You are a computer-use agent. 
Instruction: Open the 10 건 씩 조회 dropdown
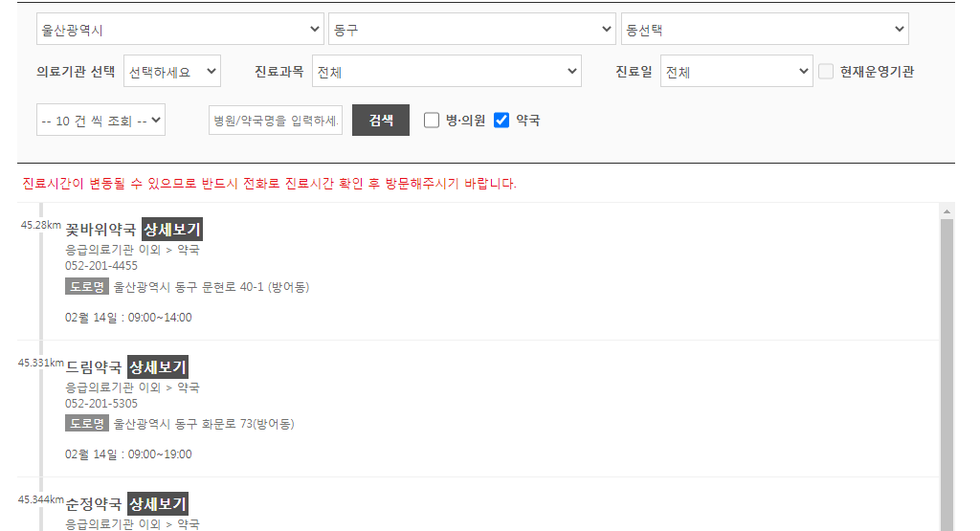[x=100, y=120]
